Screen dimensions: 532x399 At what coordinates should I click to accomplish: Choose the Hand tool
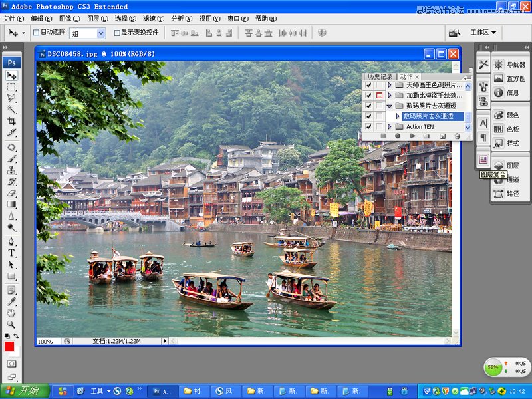[11, 313]
